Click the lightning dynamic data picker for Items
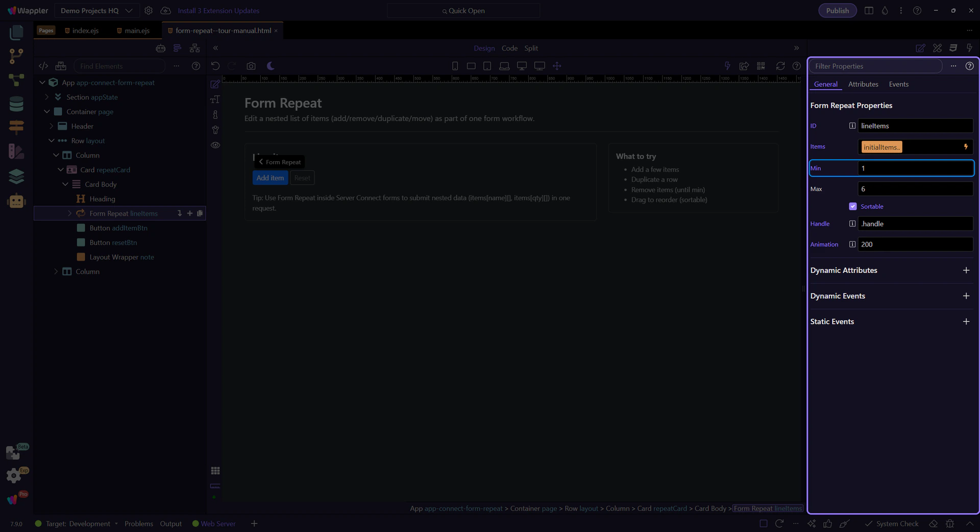This screenshot has width=980, height=532. tap(966, 147)
